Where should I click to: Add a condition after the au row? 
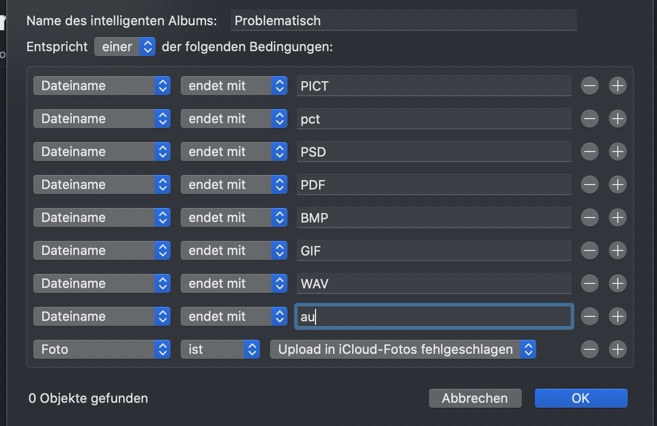tap(618, 317)
